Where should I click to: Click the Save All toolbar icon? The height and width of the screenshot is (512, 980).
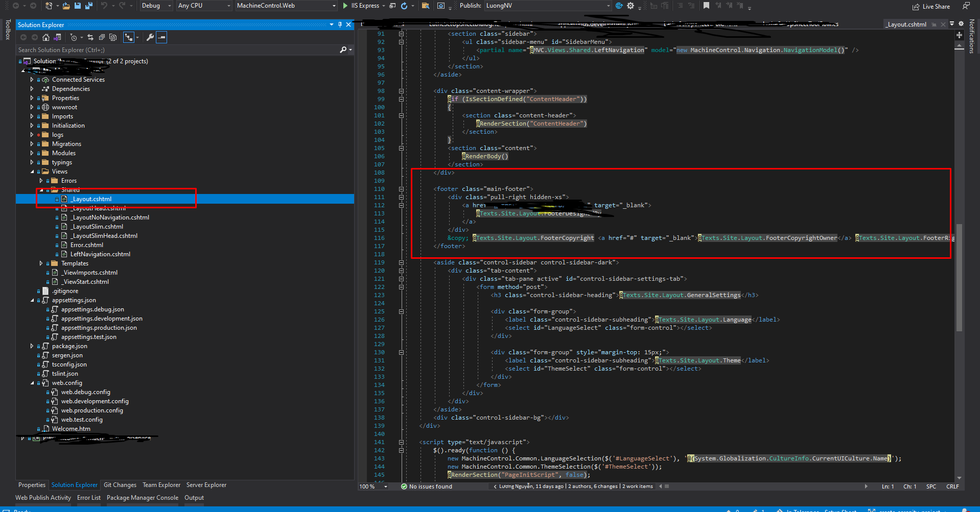tap(88, 6)
